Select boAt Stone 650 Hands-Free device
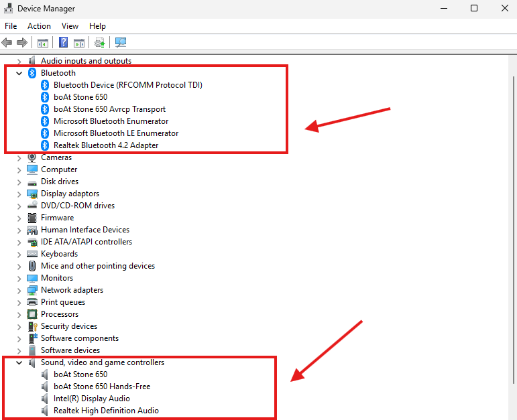This screenshot has width=517, height=420. pyautogui.click(x=101, y=387)
